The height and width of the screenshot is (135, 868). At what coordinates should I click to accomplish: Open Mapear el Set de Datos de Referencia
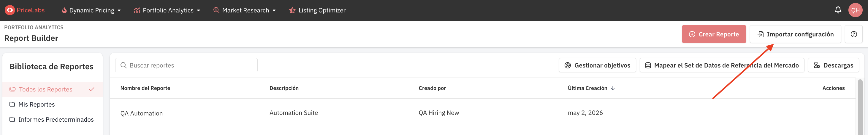point(722,65)
